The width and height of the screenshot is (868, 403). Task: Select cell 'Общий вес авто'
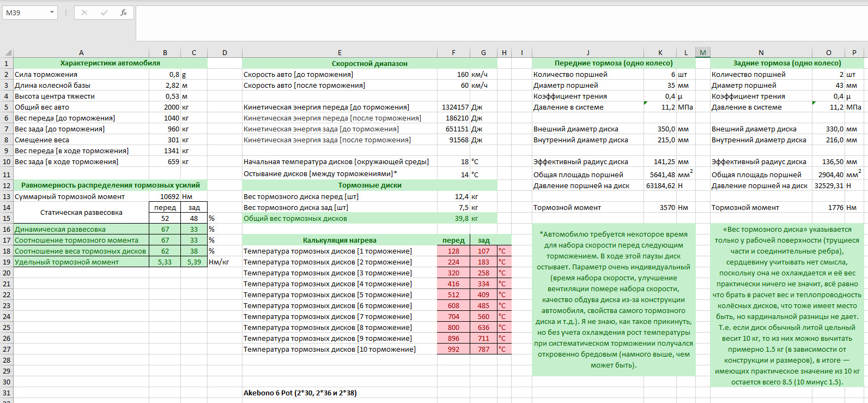pyautogui.click(x=81, y=107)
